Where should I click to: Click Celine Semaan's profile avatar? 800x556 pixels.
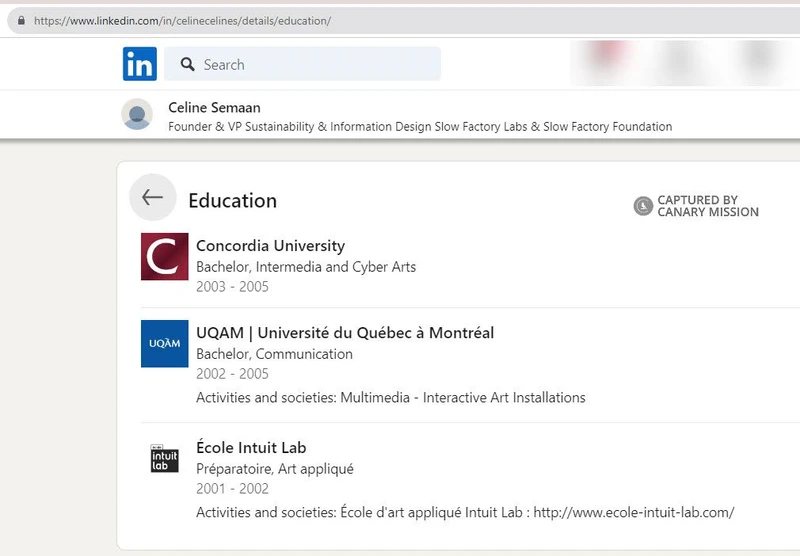(137, 114)
